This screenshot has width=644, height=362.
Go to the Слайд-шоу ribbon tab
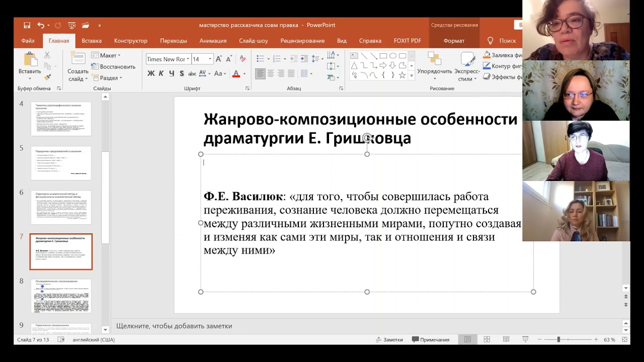[254, 41]
